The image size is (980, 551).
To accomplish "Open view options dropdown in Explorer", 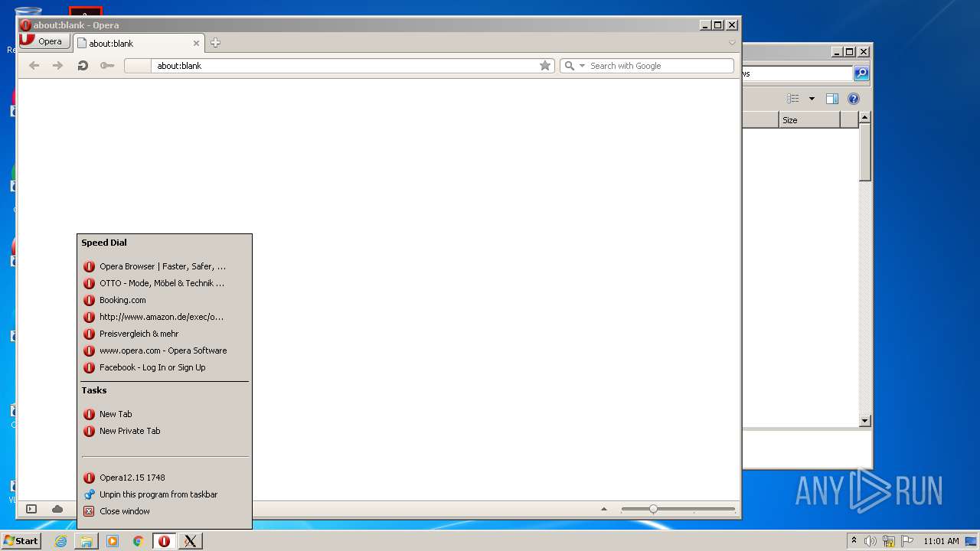I will point(812,99).
